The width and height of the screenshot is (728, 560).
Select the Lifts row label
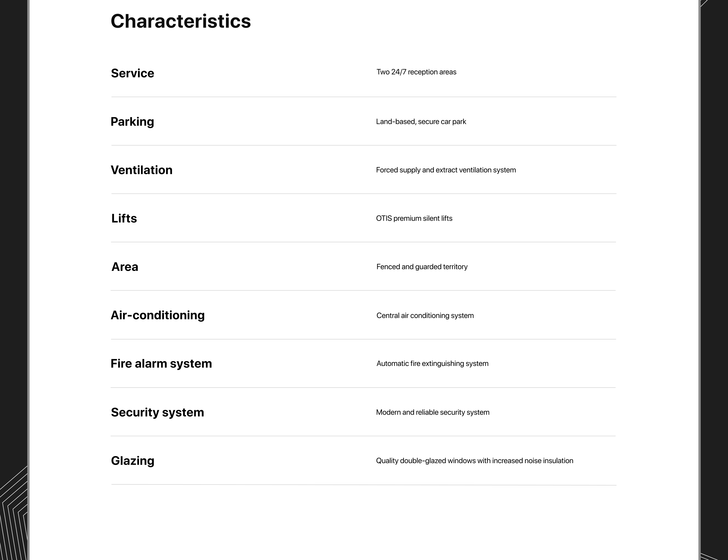pos(124,218)
